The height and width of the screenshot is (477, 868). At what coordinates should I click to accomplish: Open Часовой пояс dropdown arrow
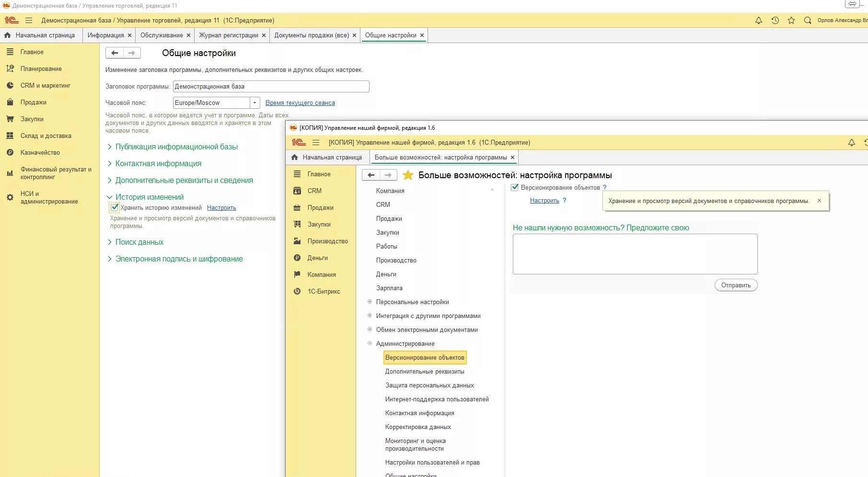click(x=255, y=102)
